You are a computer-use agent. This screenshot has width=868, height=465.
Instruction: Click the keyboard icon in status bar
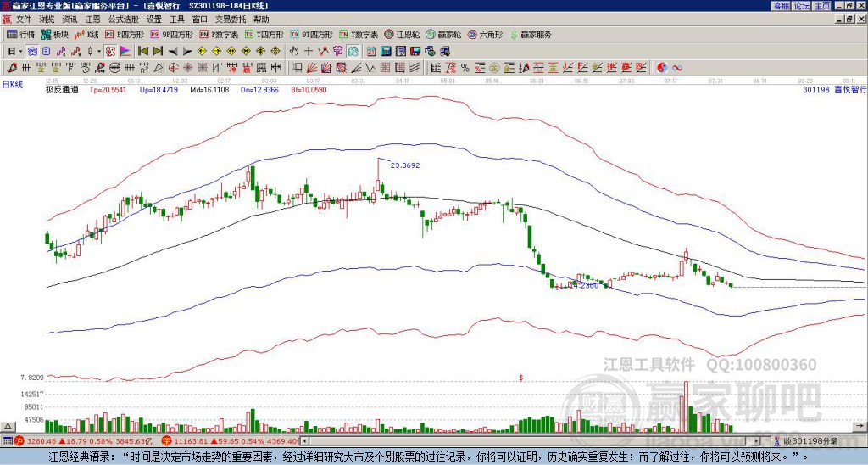coord(7,441)
